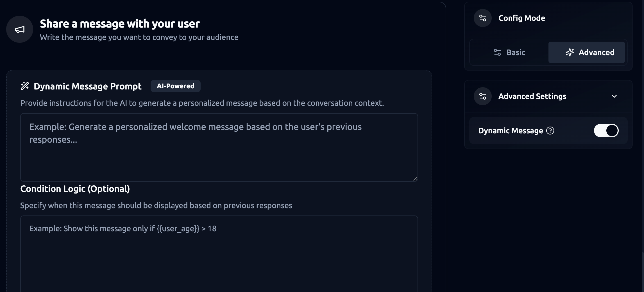Viewport: 644px width, 292px height.
Task: Click the Dynamic Message Prompt heading text
Action: point(87,86)
